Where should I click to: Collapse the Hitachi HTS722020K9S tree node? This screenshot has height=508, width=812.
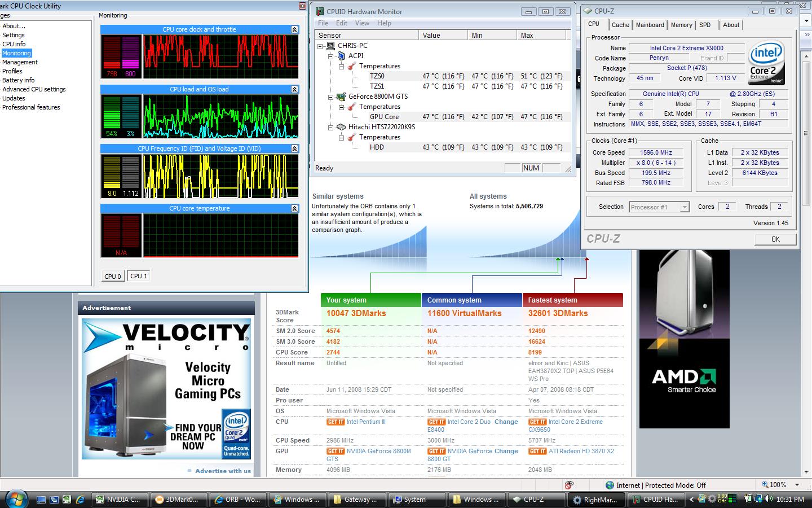[331, 127]
